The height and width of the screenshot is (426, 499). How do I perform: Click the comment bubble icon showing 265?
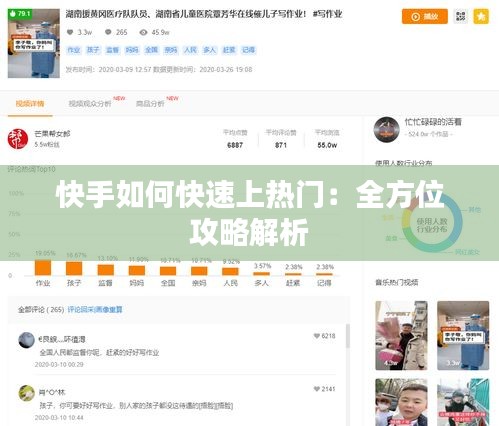tap(108, 32)
